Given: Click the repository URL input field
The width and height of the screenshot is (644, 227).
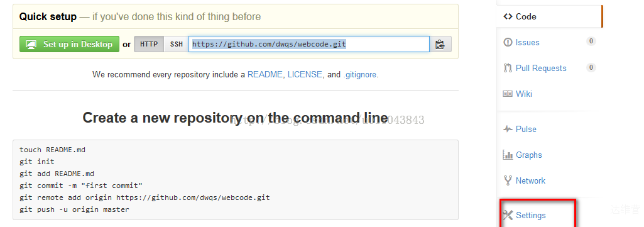Looking at the screenshot, I should click(309, 45).
